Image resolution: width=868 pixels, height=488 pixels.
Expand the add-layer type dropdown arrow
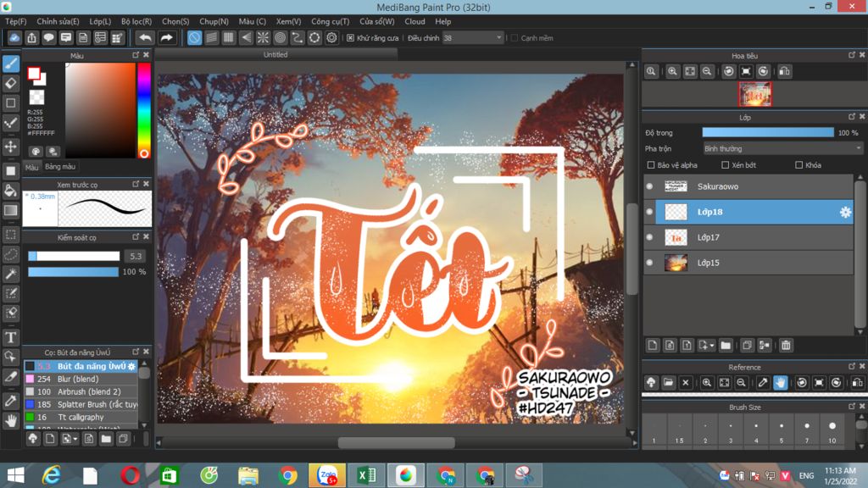pos(712,346)
